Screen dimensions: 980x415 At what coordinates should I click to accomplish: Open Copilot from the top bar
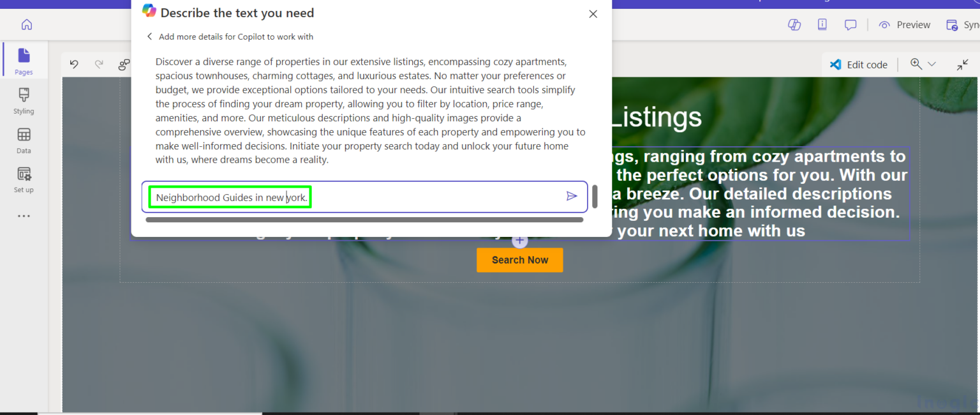(794, 24)
